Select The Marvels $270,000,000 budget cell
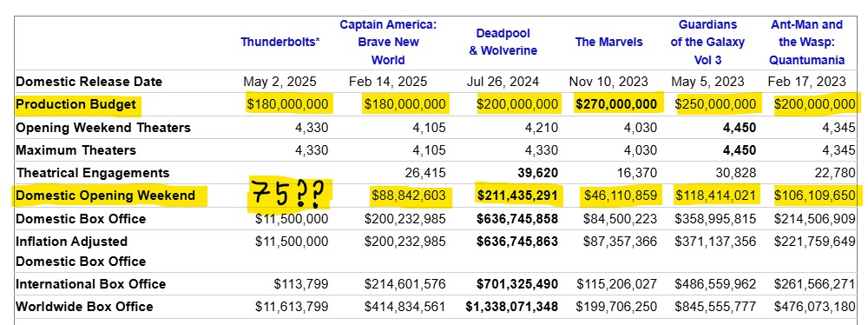 pos(616,104)
